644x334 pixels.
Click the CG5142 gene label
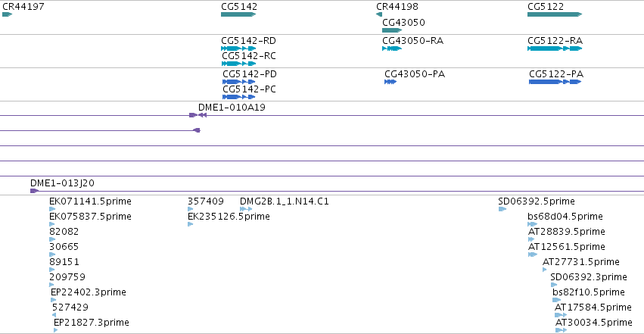click(239, 7)
